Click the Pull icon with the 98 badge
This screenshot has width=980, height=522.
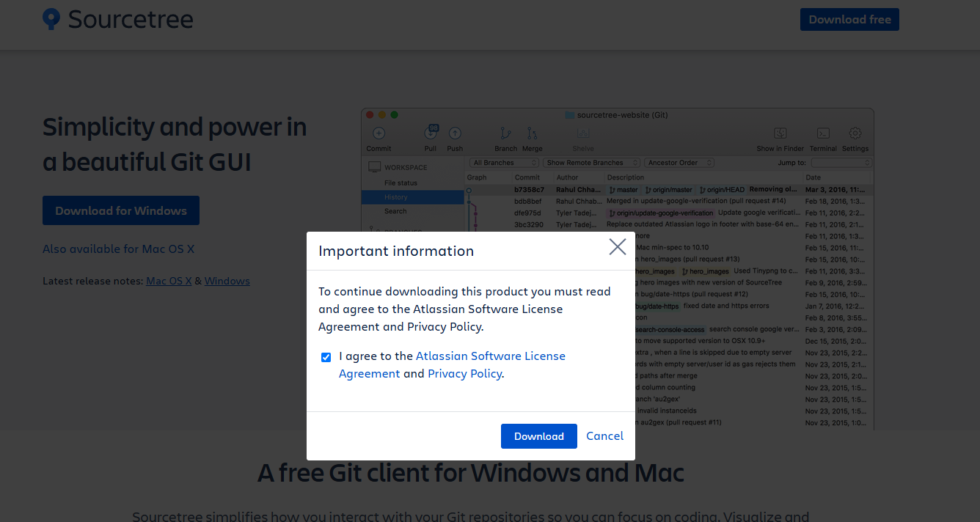pos(431,133)
